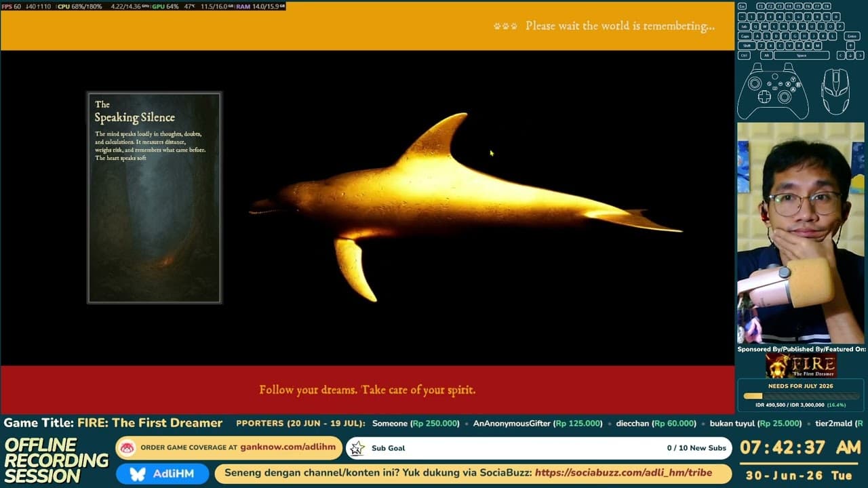Click the 'Speaking Silence' card title
The width and height of the screenshot is (868, 488).
click(135, 117)
